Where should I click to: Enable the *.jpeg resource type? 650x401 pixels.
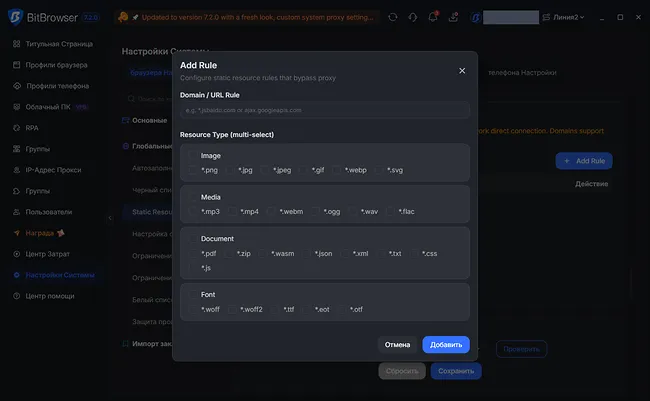point(265,170)
